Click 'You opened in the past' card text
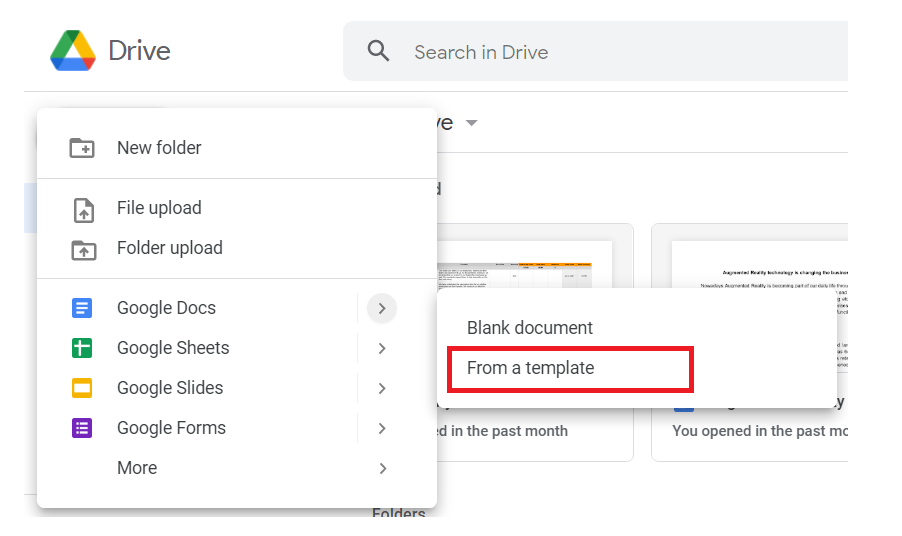The height and width of the screenshot is (536, 902). coord(759,431)
